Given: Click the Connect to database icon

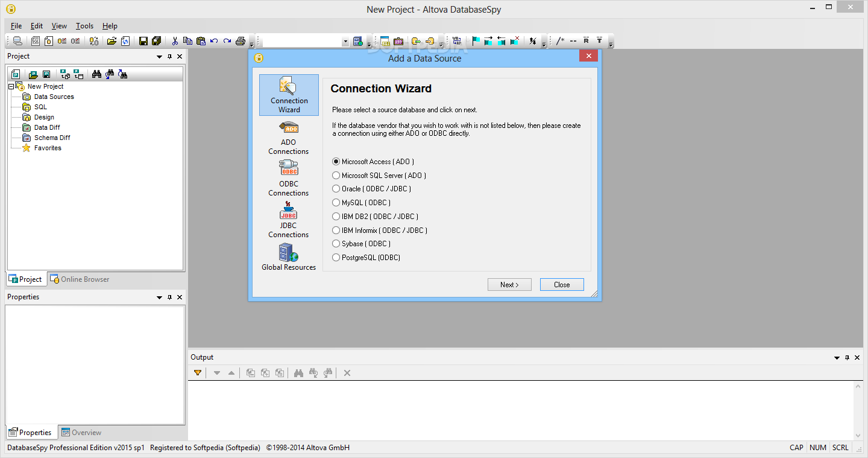Looking at the screenshot, I should 17,41.
